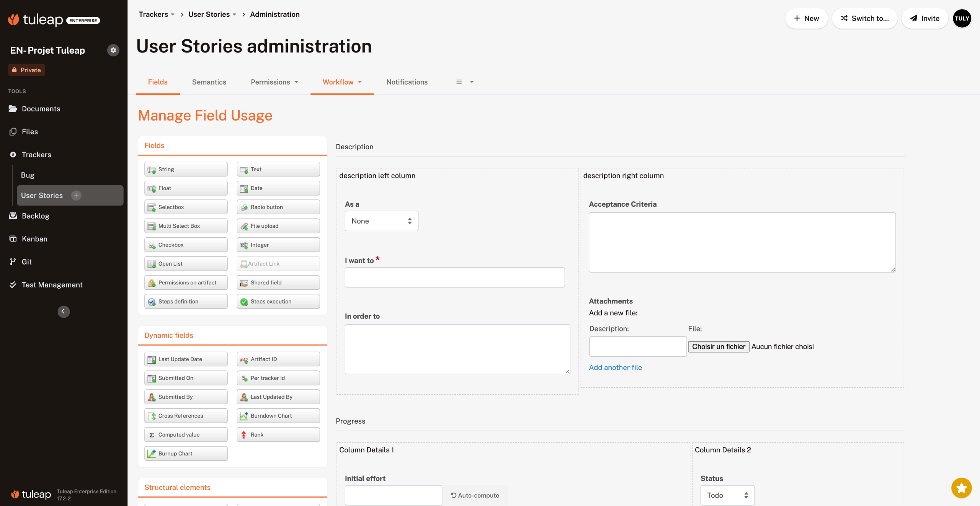Viewport: 980px width, 506px height.
Task: Expand the hamburger list menu tab
Action: coord(464,82)
